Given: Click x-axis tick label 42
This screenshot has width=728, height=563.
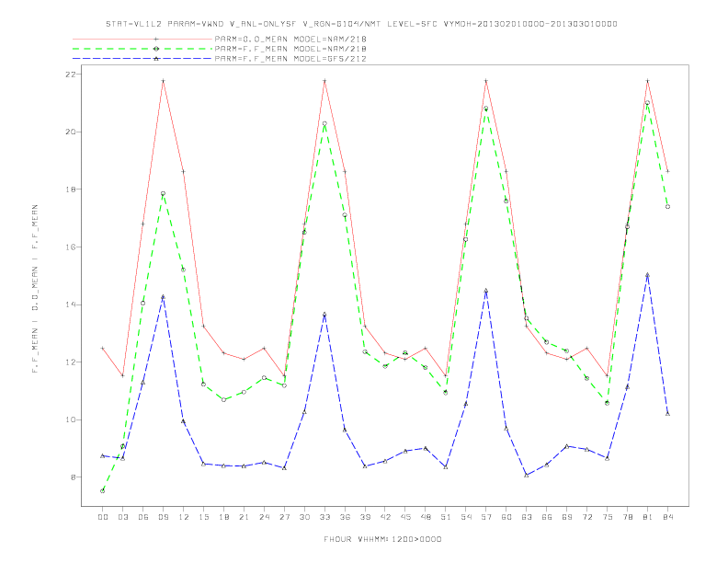Looking at the screenshot, I should click(x=385, y=517).
